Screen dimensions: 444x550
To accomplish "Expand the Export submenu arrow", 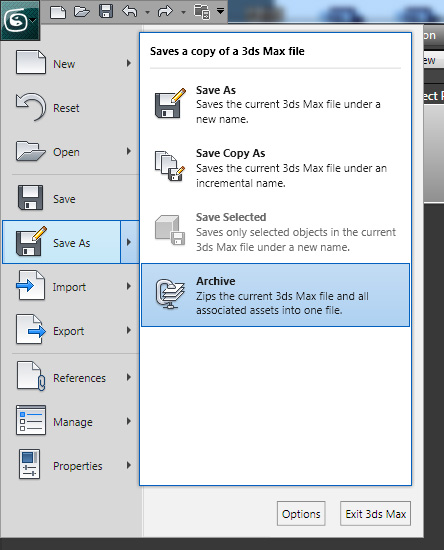I will click(129, 330).
